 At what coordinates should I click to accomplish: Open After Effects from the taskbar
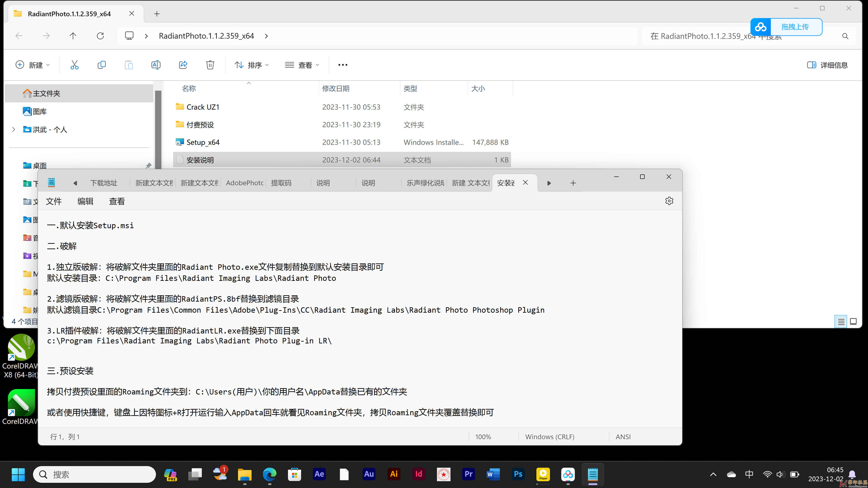[319, 474]
